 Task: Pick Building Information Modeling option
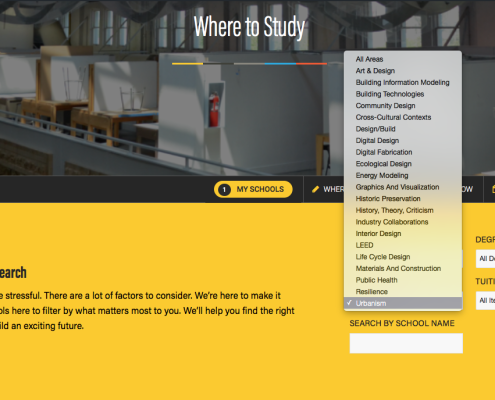pos(403,82)
